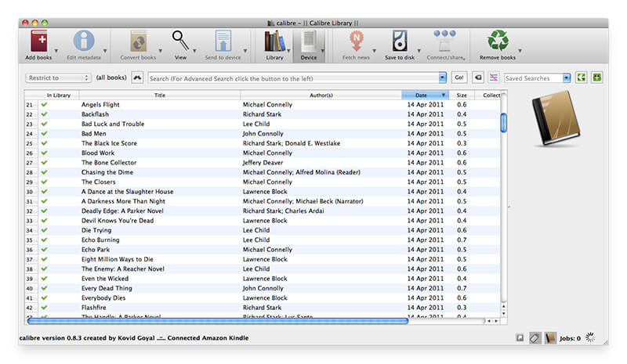Sort by the Date column header

coord(426,95)
